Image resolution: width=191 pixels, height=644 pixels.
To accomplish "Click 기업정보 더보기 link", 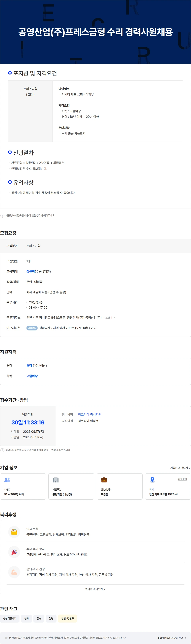I will coord(180,468).
